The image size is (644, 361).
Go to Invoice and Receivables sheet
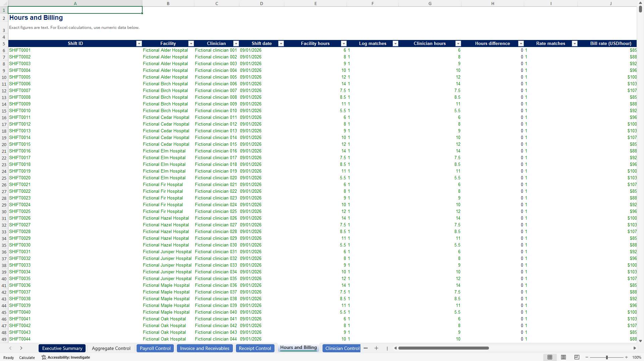pos(205,348)
